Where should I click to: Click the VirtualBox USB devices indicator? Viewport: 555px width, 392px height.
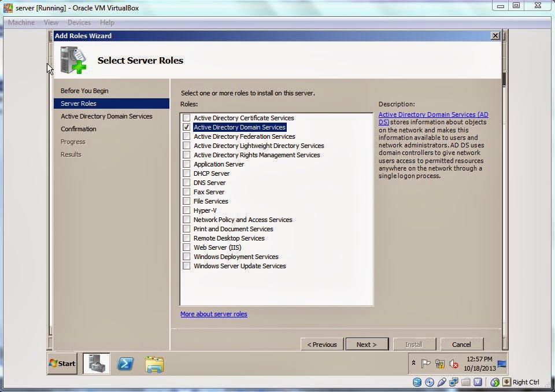(441, 382)
